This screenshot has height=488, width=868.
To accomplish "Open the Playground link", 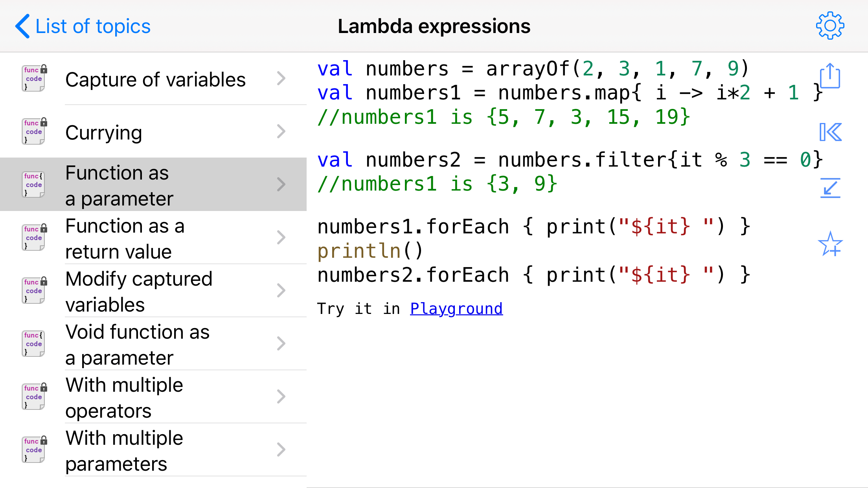I will 456,308.
